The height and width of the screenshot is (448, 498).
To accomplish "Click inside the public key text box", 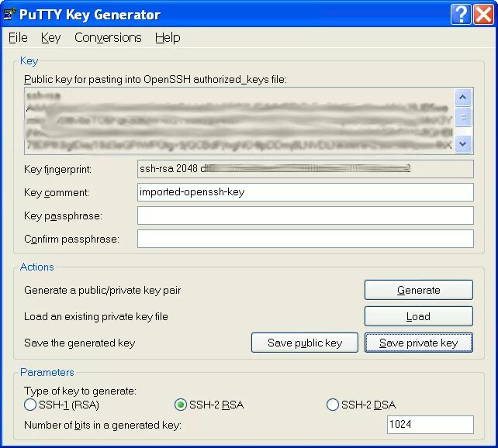I will [239, 121].
